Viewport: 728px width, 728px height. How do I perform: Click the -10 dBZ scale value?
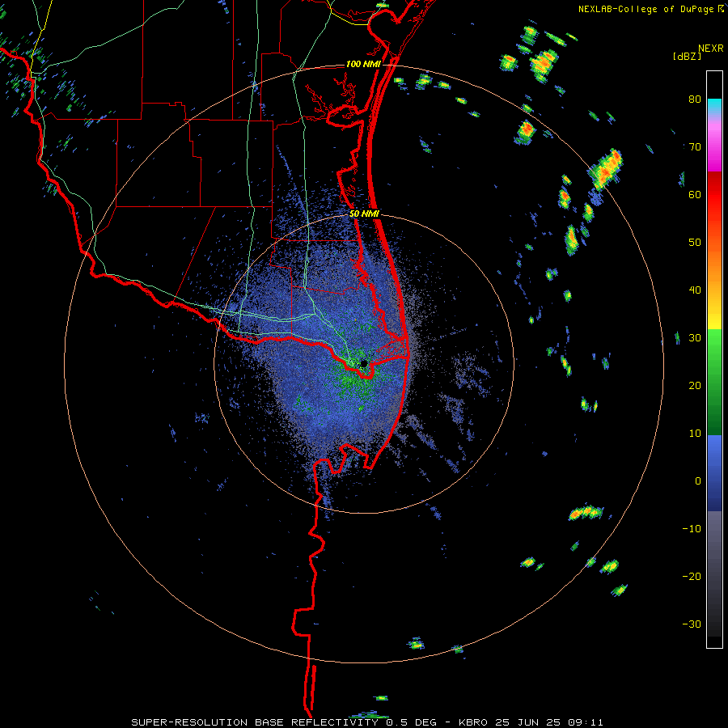tap(692, 529)
